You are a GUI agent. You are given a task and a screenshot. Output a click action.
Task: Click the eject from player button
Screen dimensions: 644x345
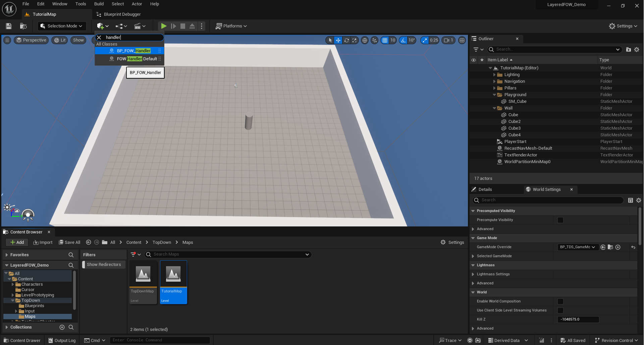click(x=192, y=26)
